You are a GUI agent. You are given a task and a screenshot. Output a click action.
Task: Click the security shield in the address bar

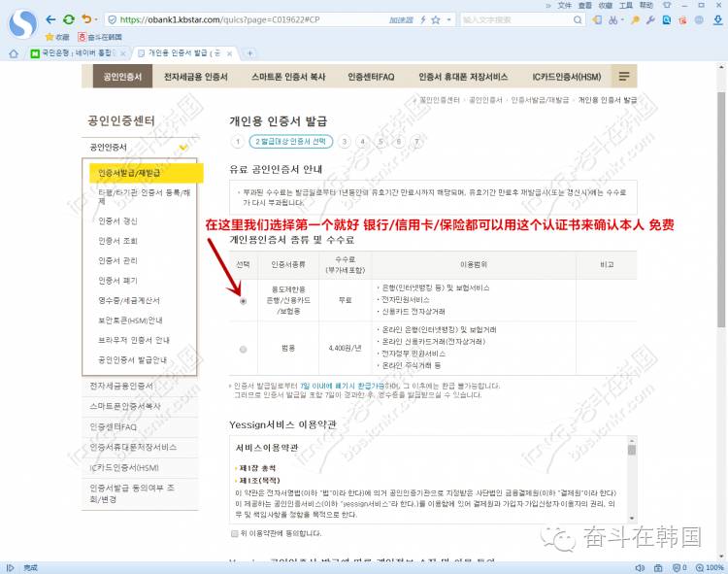click(112, 20)
